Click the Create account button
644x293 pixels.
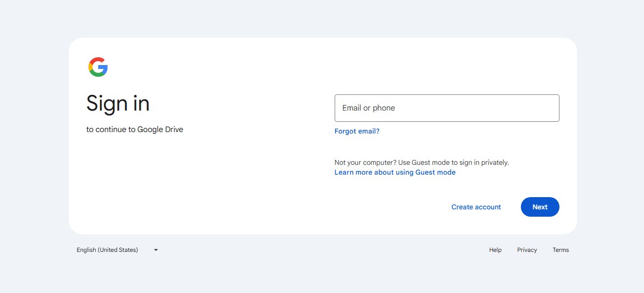click(x=476, y=207)
